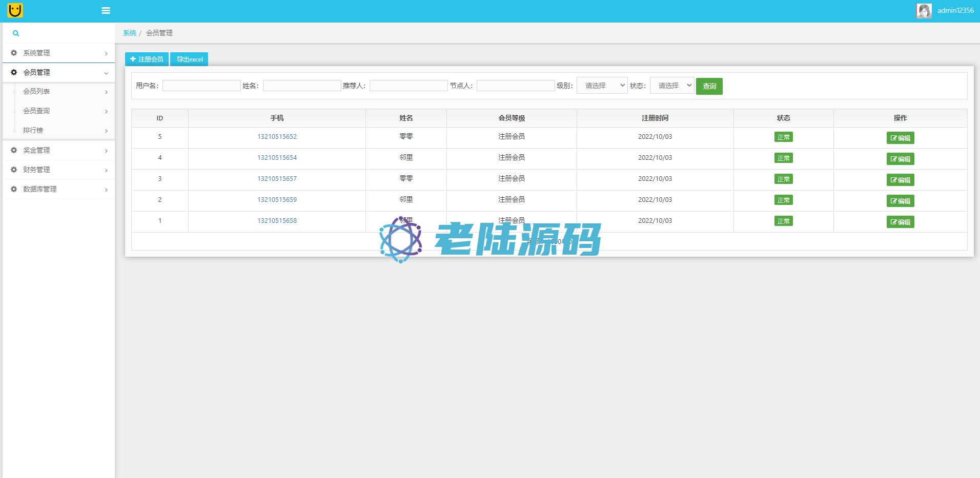
Task: Click the 用户名 input field
Action: (x=201, y=86)
